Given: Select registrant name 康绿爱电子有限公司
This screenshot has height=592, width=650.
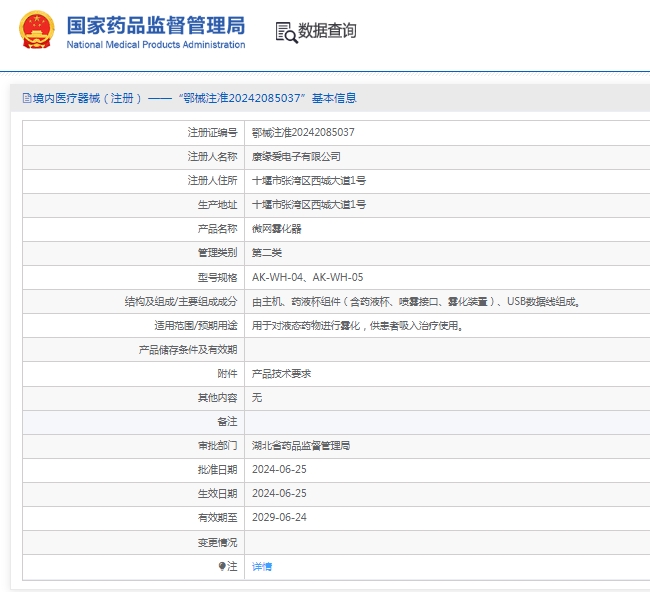Looking at the screenshot, I should (296, 156).
